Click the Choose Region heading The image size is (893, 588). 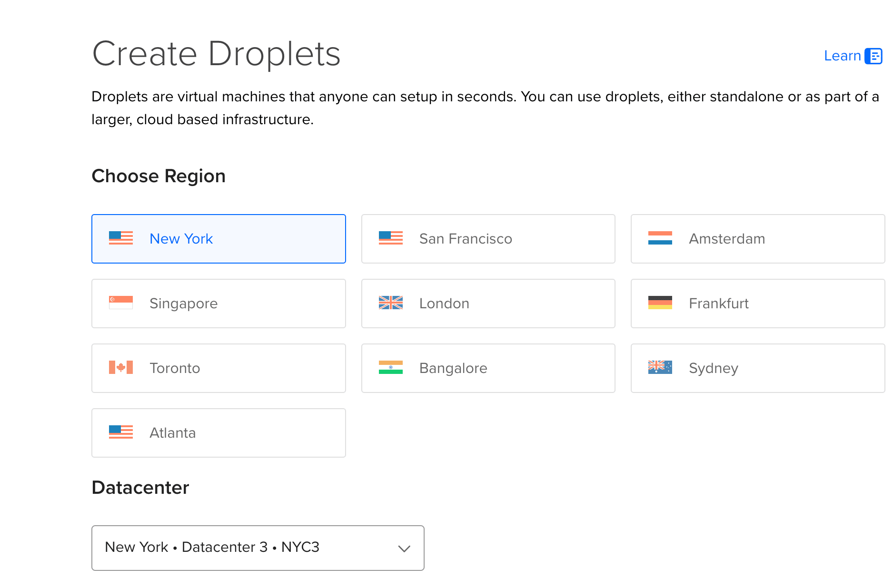(159, 176)
